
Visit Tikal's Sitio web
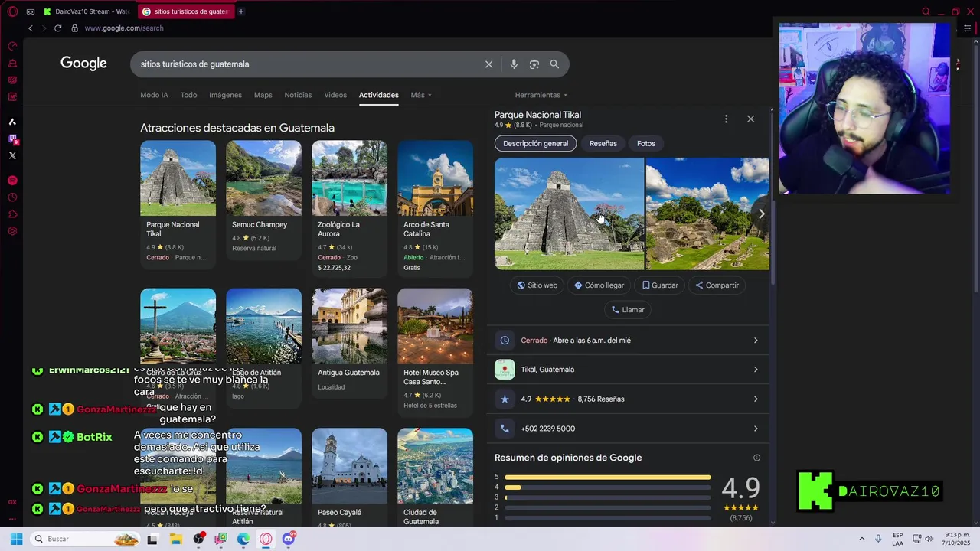[x=537, y=285]
